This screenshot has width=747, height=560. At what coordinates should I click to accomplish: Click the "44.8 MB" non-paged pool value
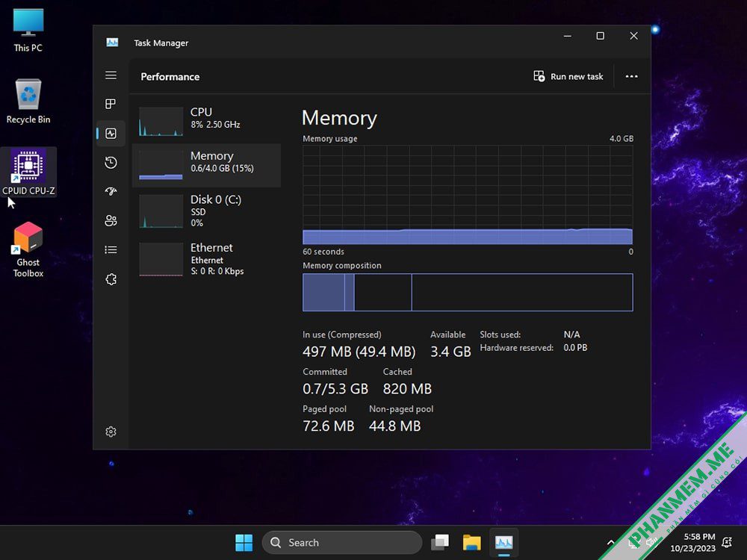pos(394,426)
